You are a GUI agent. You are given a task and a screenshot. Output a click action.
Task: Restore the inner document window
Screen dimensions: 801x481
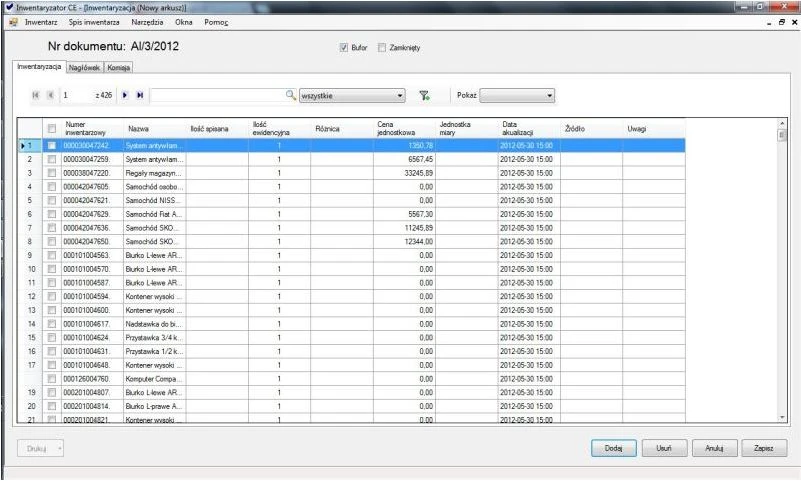(x=782, y=22)
